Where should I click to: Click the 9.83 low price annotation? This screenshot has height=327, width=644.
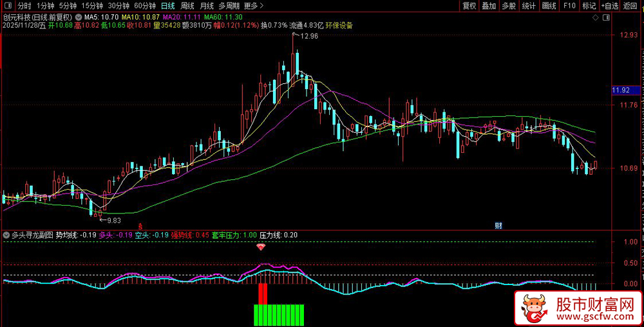tap(114, 221)
